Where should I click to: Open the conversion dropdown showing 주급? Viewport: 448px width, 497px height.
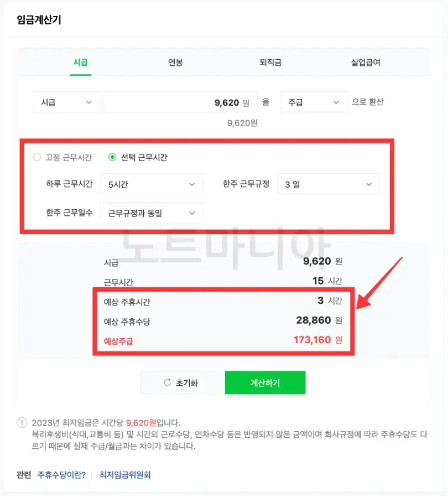313,102
